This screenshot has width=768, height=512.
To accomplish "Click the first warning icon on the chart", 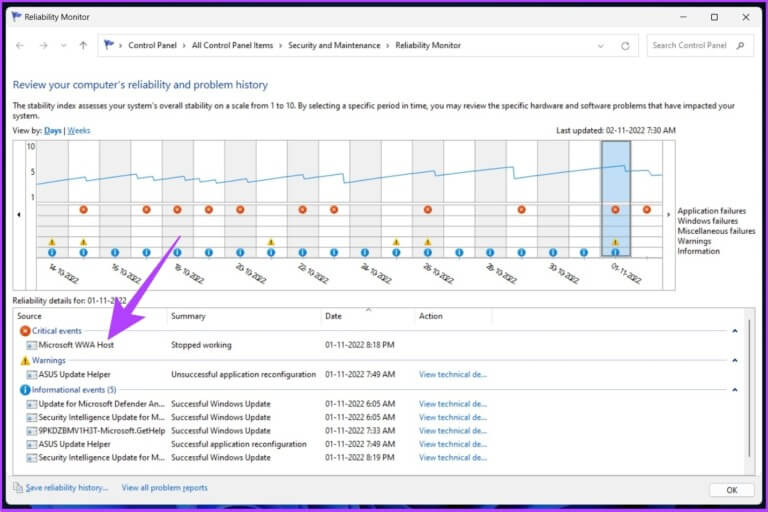I will (x=52, y=242).
